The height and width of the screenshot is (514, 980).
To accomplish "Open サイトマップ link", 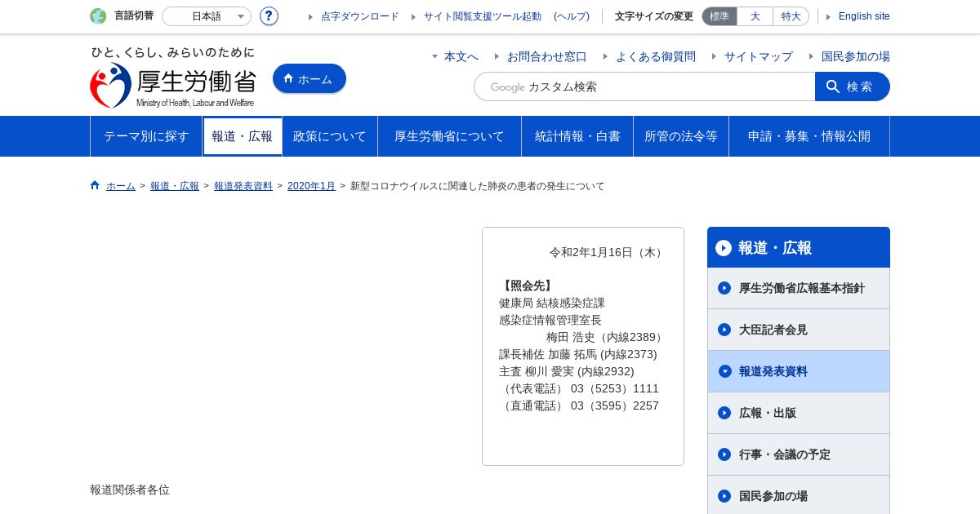I will click(759, 56).
